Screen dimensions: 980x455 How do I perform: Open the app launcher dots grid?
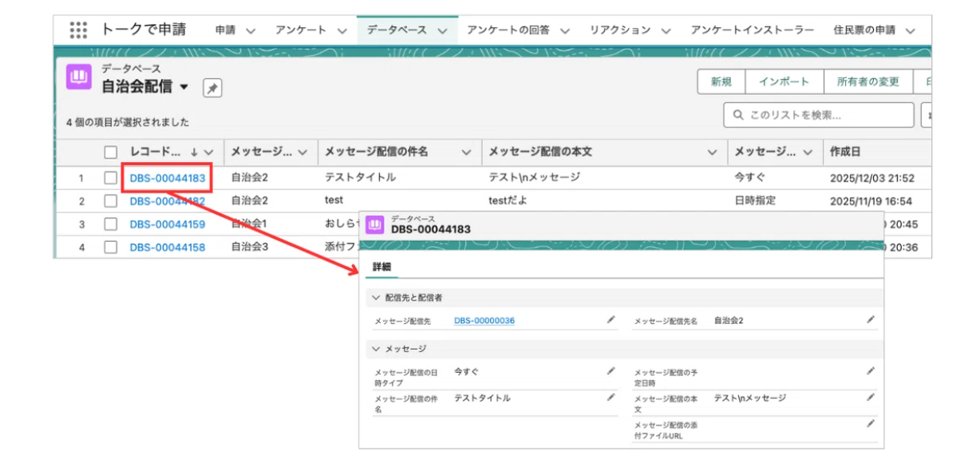point(78,30)
